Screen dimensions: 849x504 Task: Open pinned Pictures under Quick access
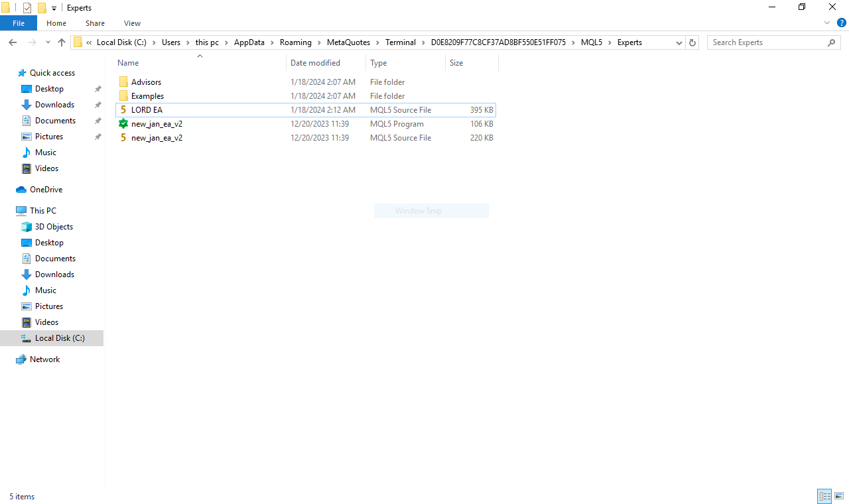click(x=49, y=137)
